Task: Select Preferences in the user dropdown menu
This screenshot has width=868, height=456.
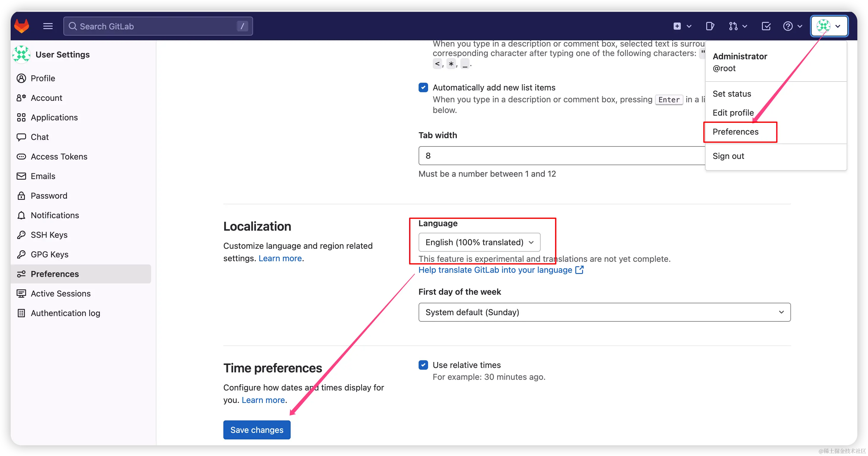Action: (x=736, y=132)
